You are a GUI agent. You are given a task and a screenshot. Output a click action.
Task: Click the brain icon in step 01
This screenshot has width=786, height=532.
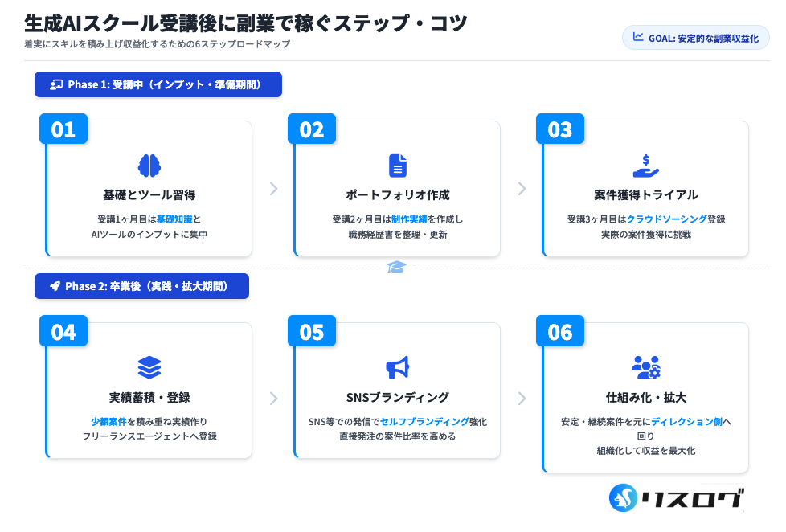tap(149, 166)
